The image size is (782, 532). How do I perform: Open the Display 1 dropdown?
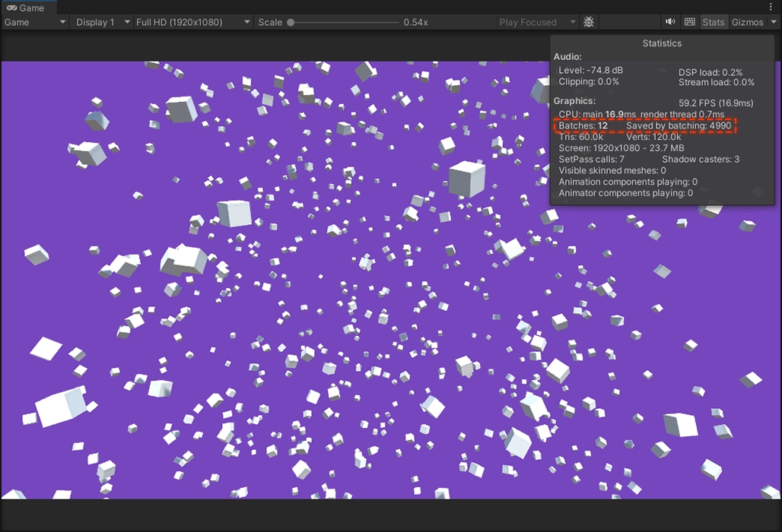[100, 22]
